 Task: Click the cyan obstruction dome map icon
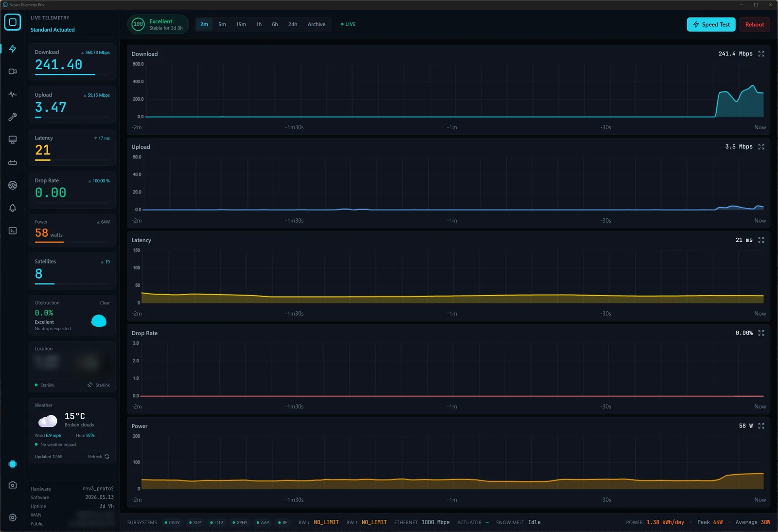[99, 320]
